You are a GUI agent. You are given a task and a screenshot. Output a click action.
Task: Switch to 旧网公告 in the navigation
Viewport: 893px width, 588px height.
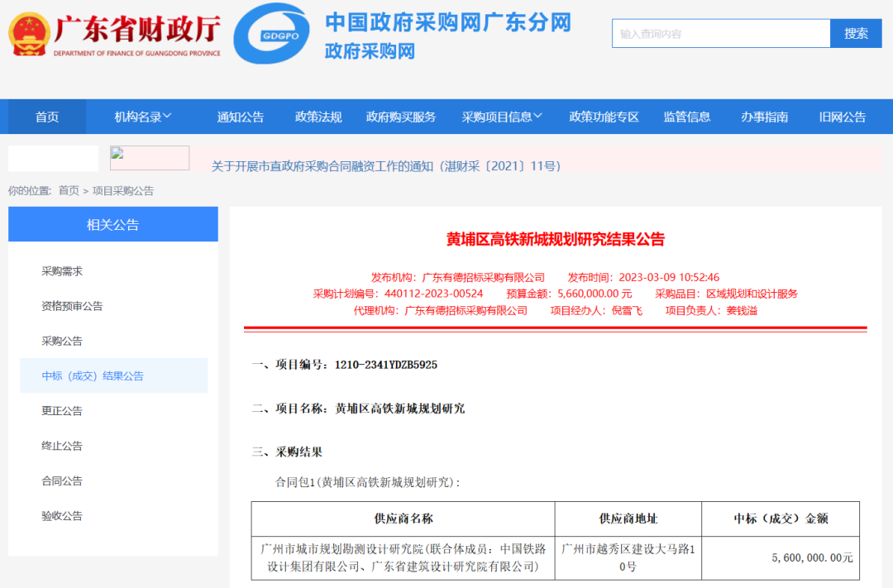tap(843, 117)
